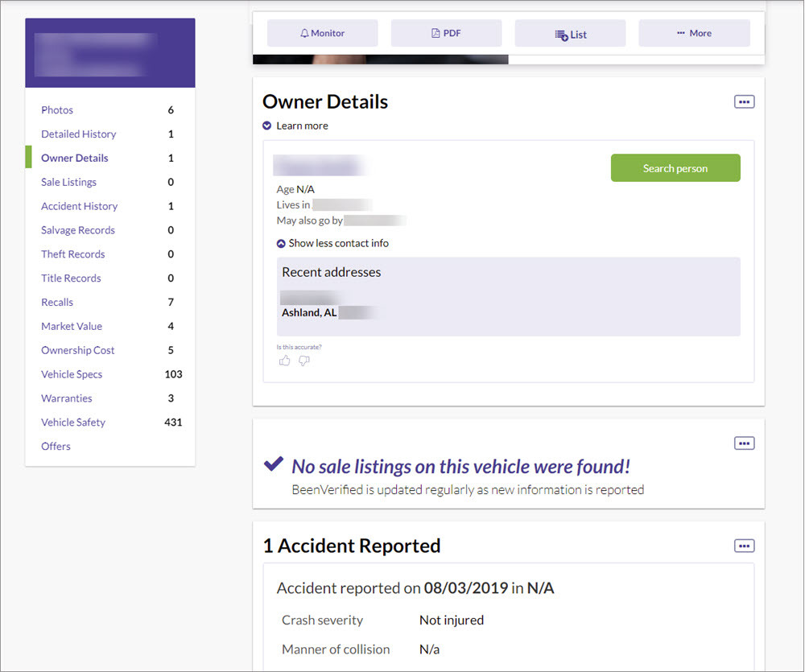
Task: Open Owner Details ellipsis options menu
Action: (744, 102)
